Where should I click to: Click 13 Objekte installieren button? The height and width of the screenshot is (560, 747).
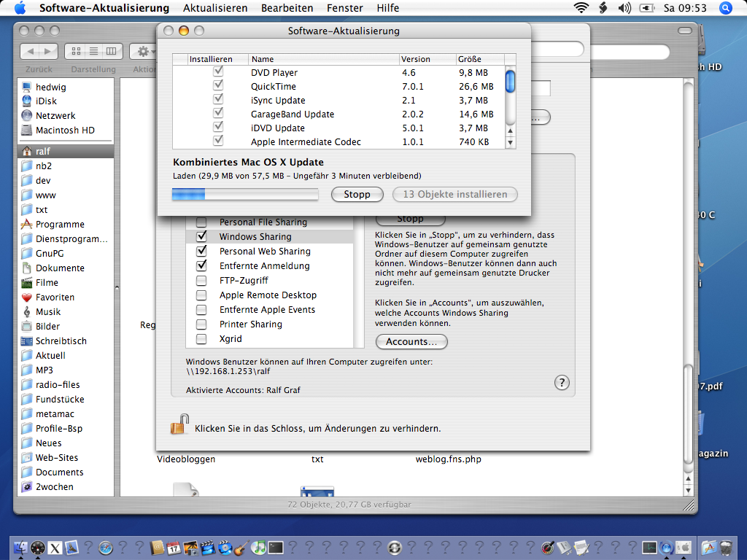(455, 194)
